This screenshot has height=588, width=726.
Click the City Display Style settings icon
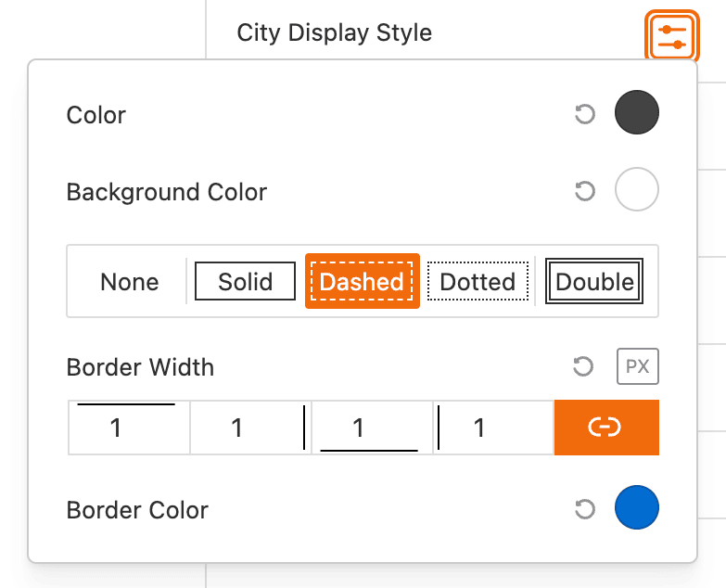click(x=671, y=36)
